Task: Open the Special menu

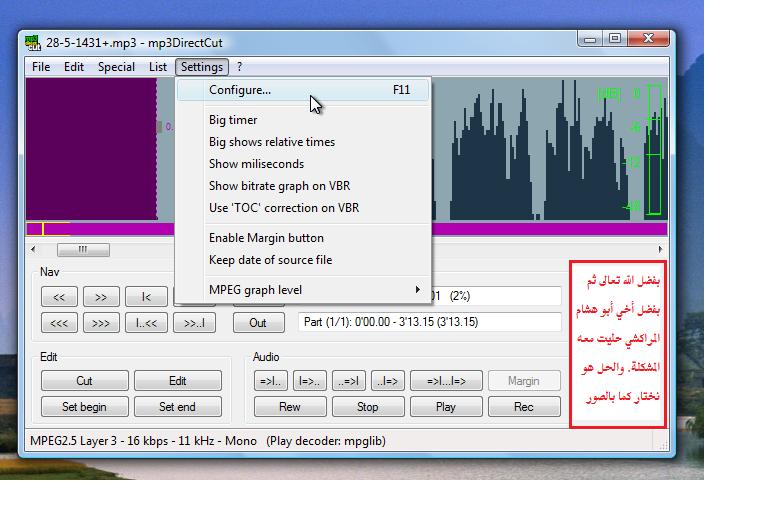Action: [116, 67]
